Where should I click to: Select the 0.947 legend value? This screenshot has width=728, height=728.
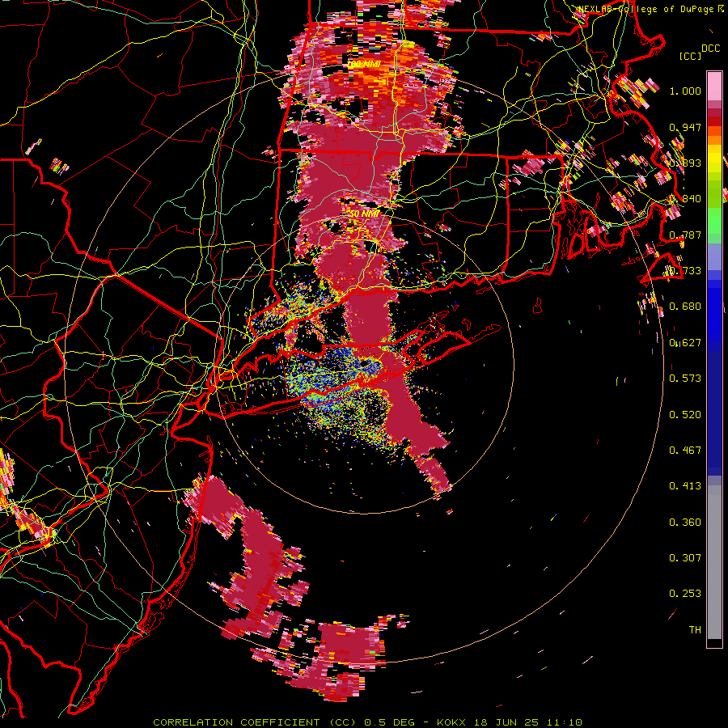pos(685,127)
